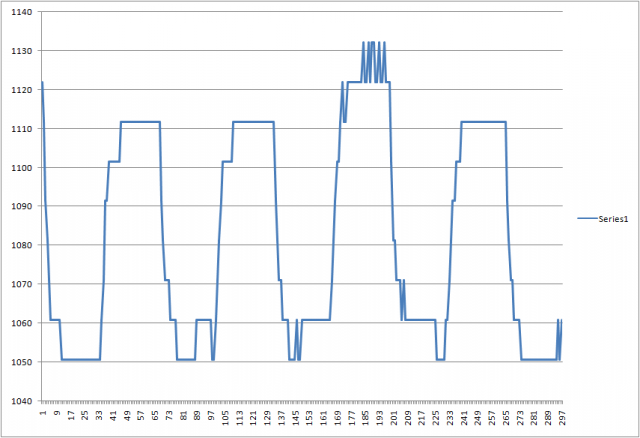
Task: Select the 1070 y-axis label
Action: (x=21, y=285)
